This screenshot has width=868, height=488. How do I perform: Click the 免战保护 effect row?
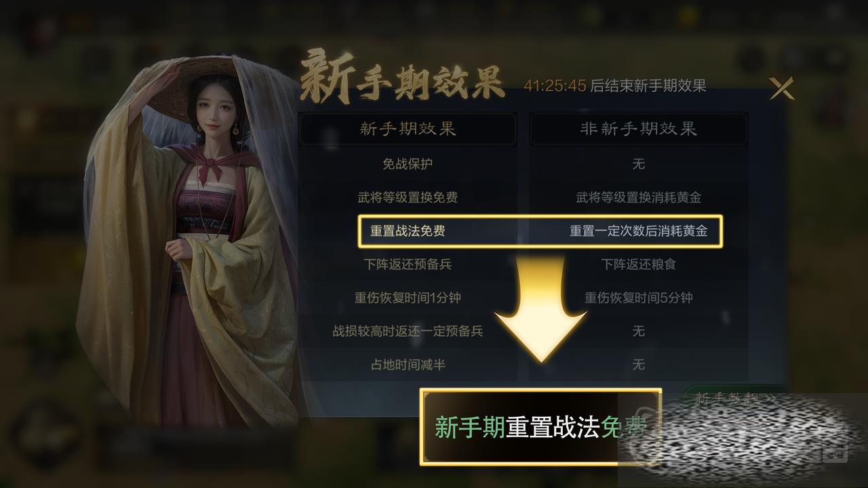tap(408, 164)
